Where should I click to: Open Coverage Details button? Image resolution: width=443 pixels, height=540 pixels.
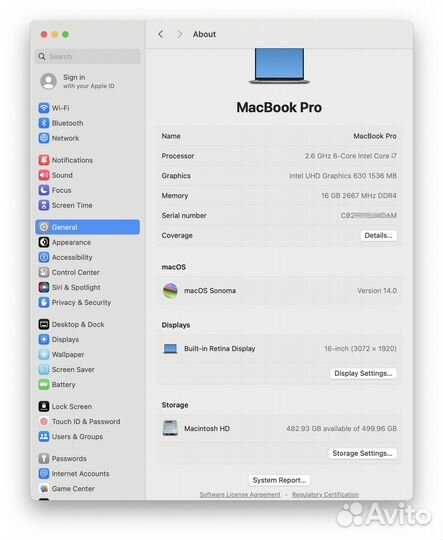click(379, 236)
